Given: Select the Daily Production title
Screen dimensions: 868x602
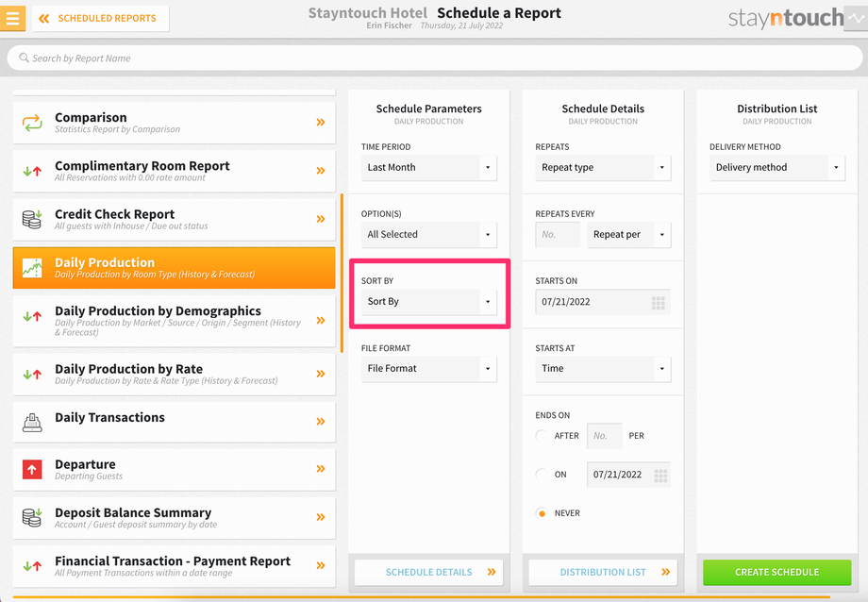Looking at the screenshot, I should tap(105, 262).
